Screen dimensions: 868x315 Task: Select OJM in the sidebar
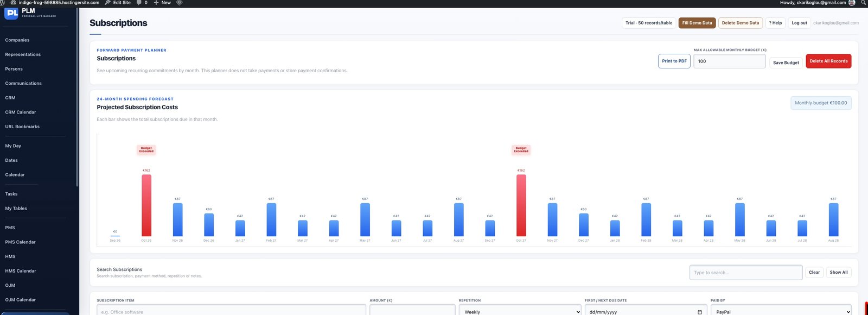(x=10, y=285)
